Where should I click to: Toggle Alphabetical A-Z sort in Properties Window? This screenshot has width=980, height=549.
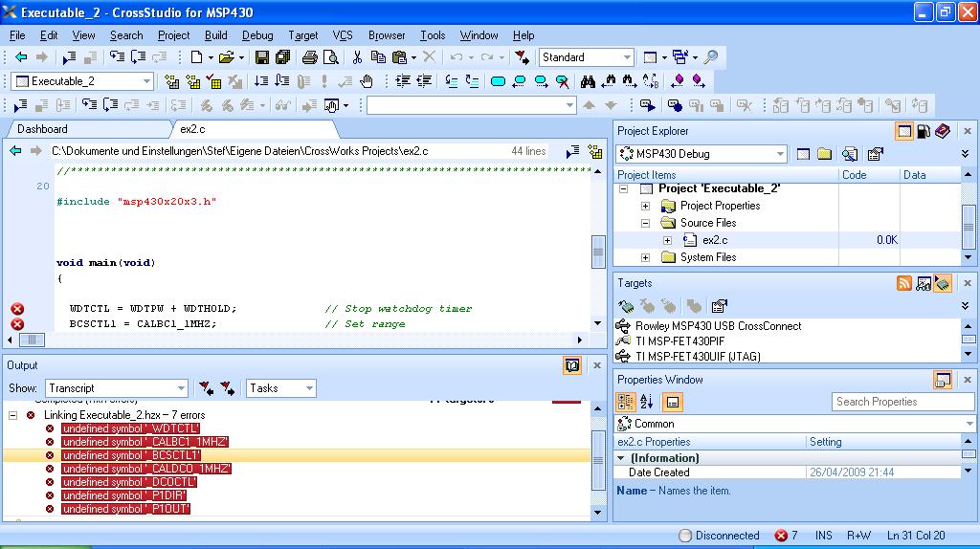[647, 403]
